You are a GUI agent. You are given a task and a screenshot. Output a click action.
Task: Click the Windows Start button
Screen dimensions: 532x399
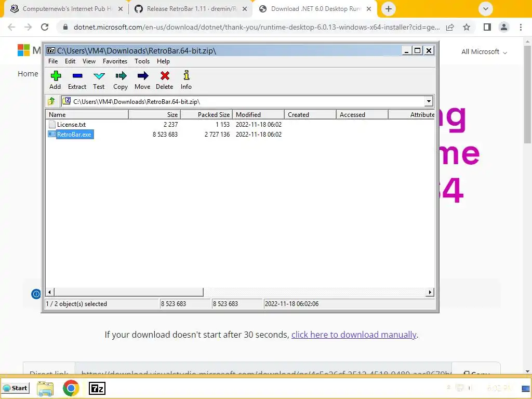16,388
